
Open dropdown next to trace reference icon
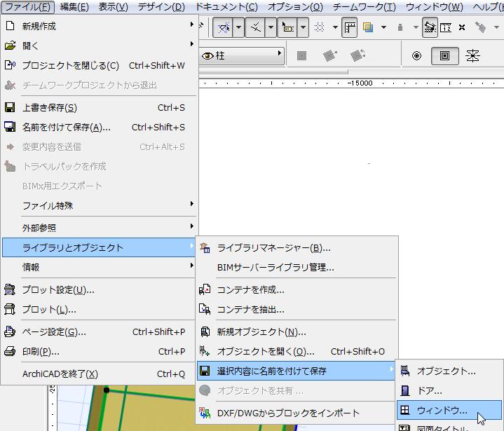click(383, 27)
